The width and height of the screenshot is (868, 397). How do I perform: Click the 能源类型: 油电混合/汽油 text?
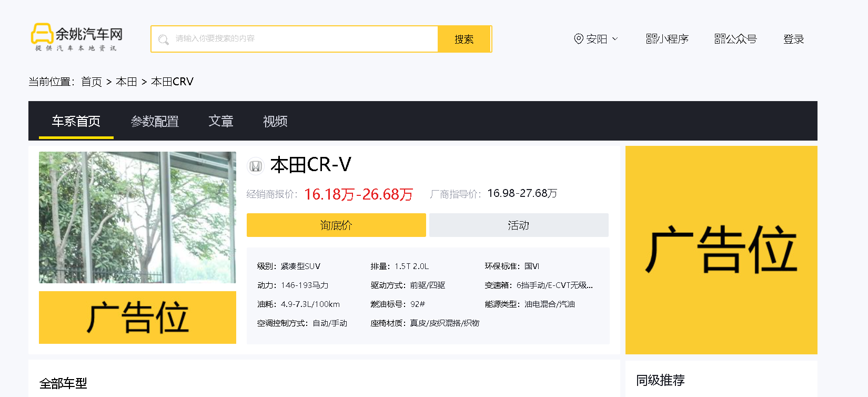(x=530, y=304)
